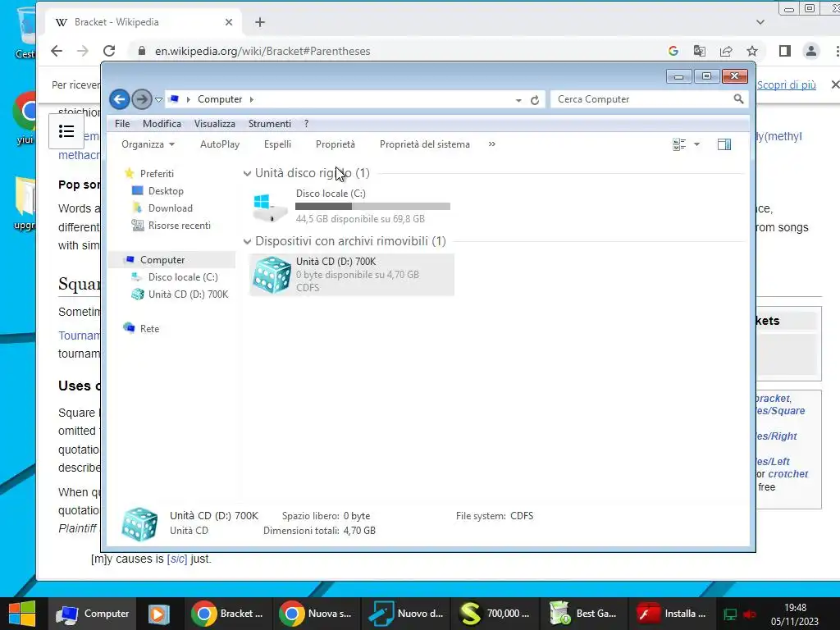Click the magnifier icon in Cerca Computer
Image resolution: width=840 pixels, height=630 pixels.
739,99
